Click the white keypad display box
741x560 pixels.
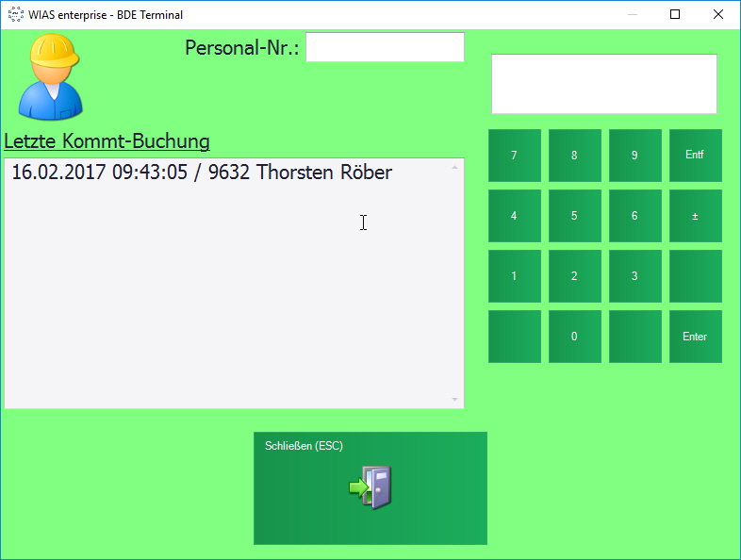click(x=603, y=84)
